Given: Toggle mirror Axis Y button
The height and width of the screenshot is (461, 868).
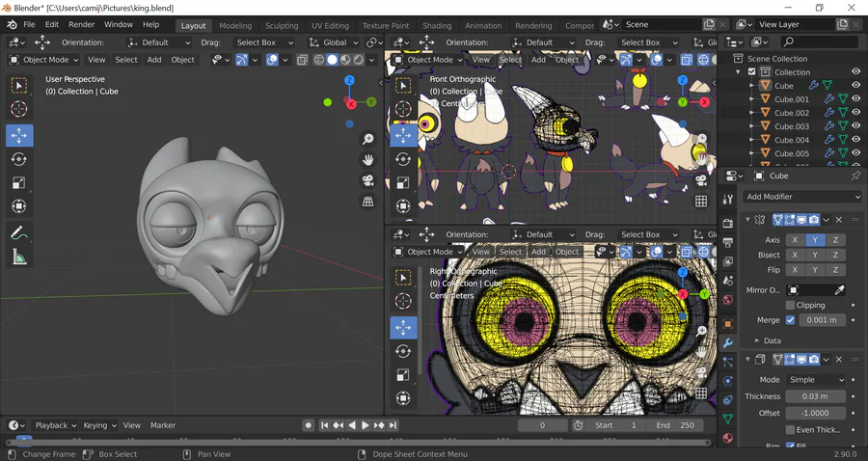Looking at the screenshot, I should pyautogui.click(x=815, y=239).
